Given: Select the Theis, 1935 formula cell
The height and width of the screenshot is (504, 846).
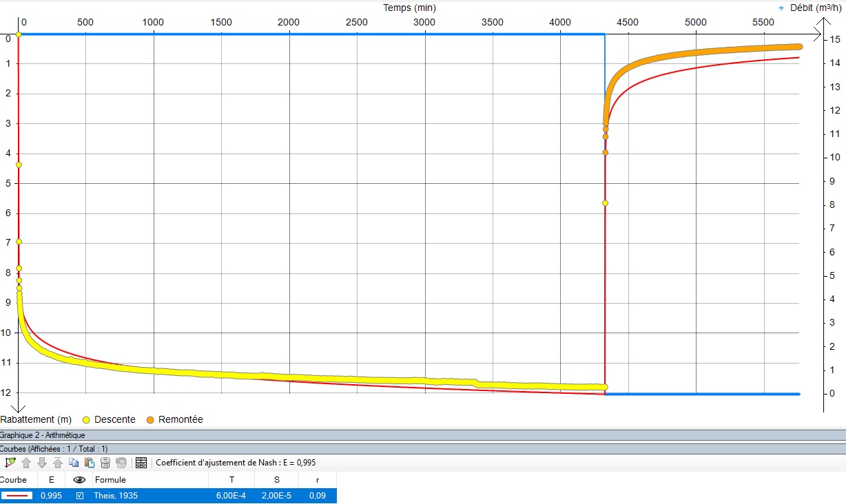Looking at the screenshot, I should [x=116, y=496].
